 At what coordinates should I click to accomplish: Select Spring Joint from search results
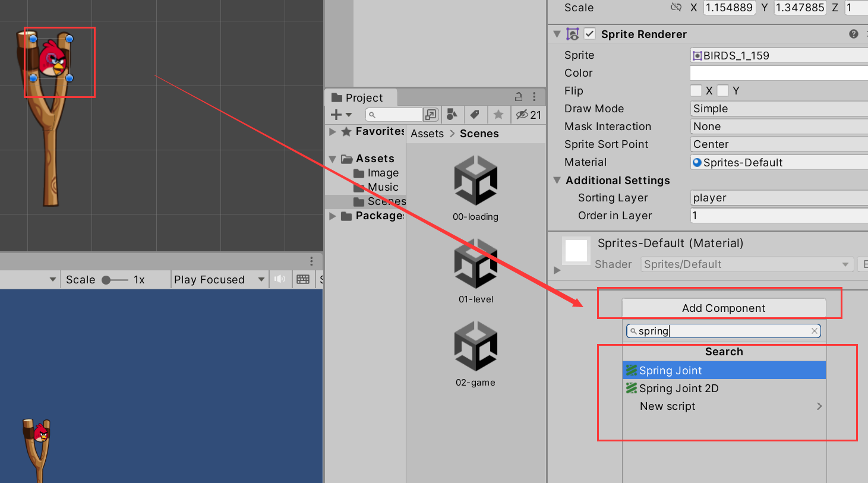[x=724, y=370]
